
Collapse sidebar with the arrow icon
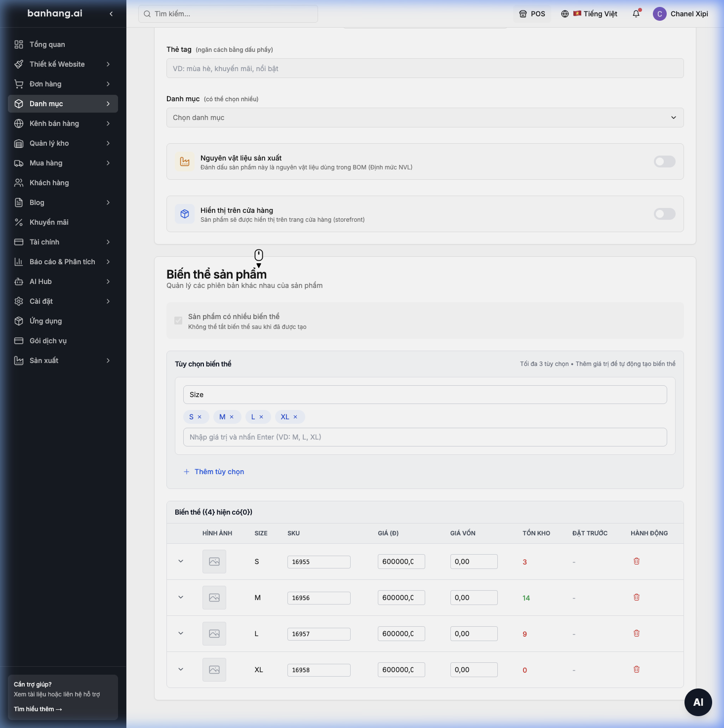pyautogui.click(x=111, y=14)
